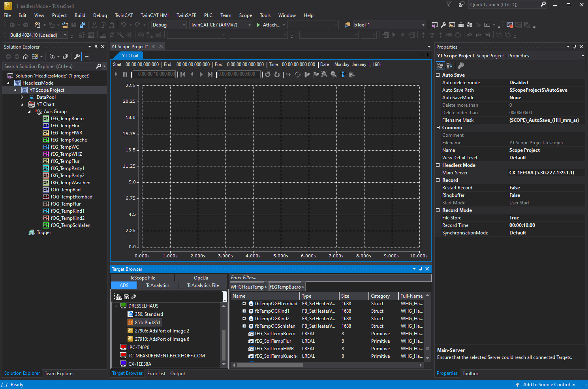
Task: Click the pending changes filter clock icon
Action: 52,57
